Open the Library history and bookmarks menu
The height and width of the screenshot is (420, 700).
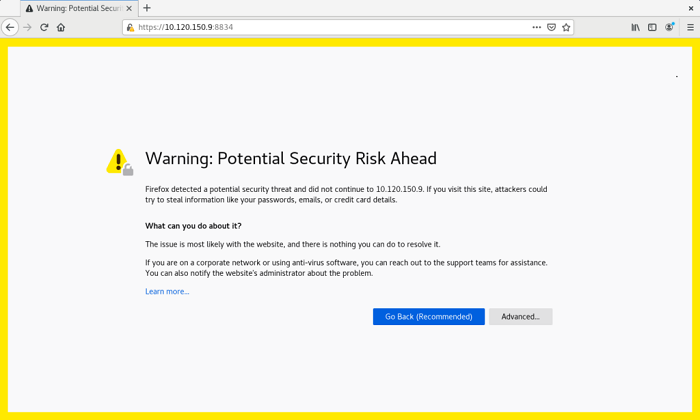pyautogui.click(x=635, y=27)
